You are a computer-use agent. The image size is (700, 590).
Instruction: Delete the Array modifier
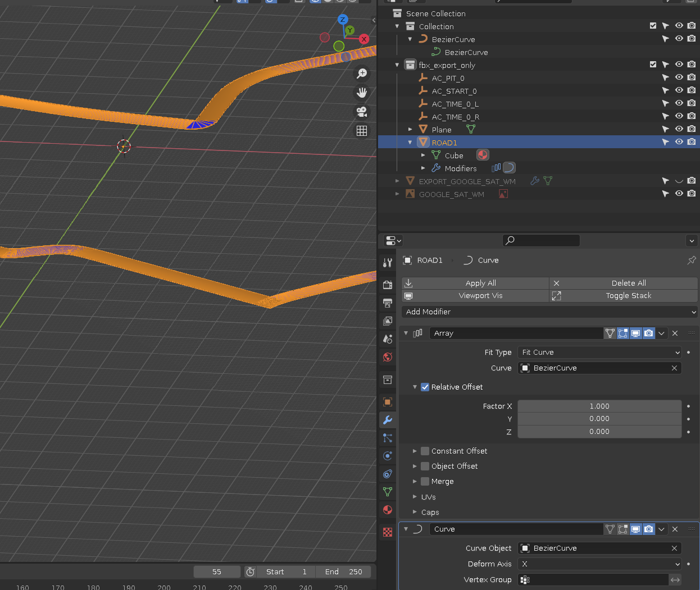(x=675, y=333)
